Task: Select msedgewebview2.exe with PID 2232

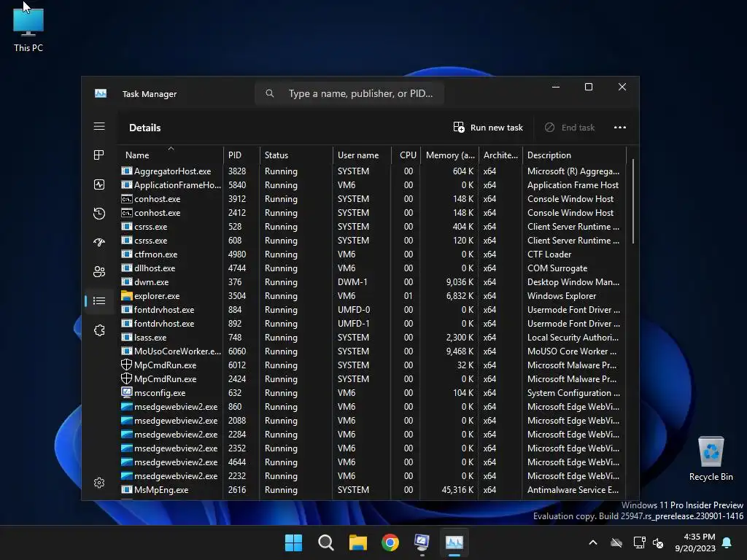Action: (x=371, y=475)
